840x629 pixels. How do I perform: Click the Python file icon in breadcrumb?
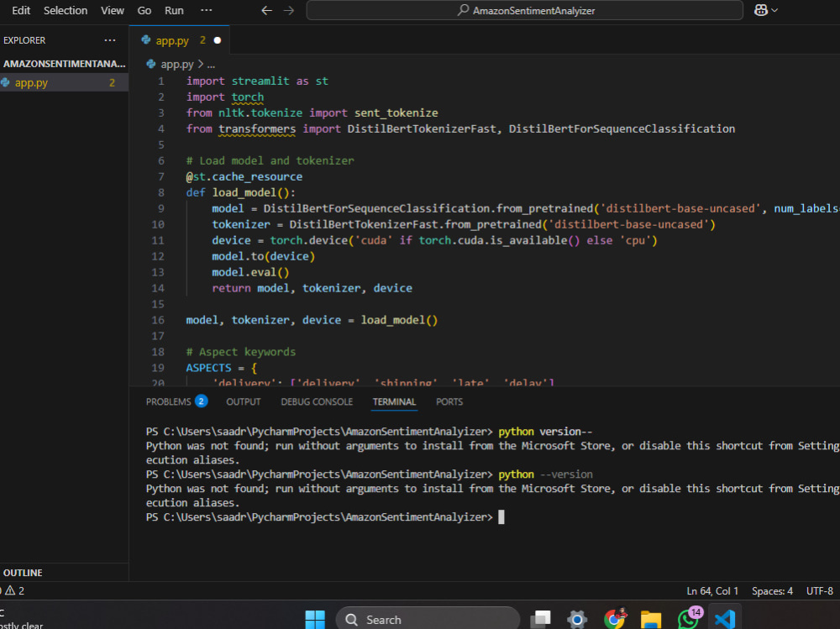tap(151, 65)
